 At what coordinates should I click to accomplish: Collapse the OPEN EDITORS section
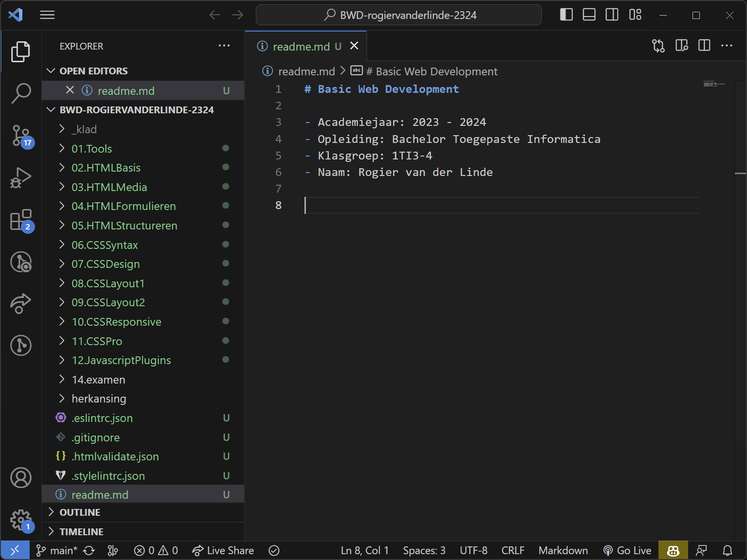[x=93, y=70]
